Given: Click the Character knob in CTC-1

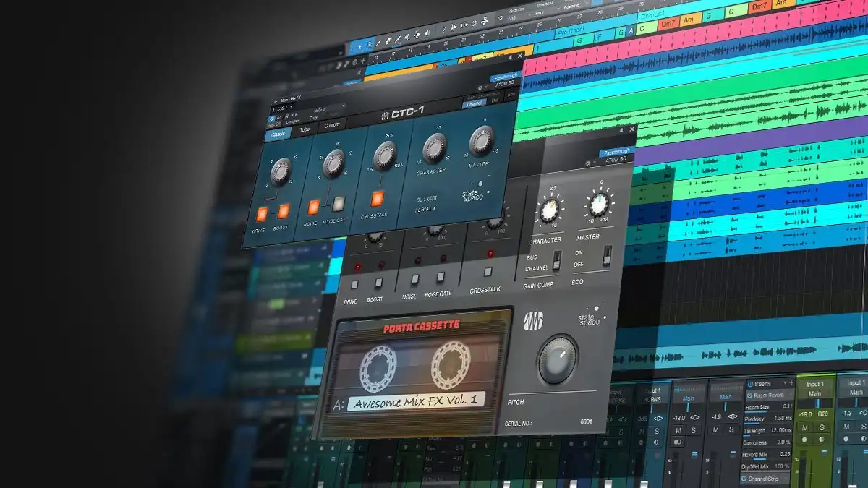Looking at the screenshot, I should click(435, 147).
